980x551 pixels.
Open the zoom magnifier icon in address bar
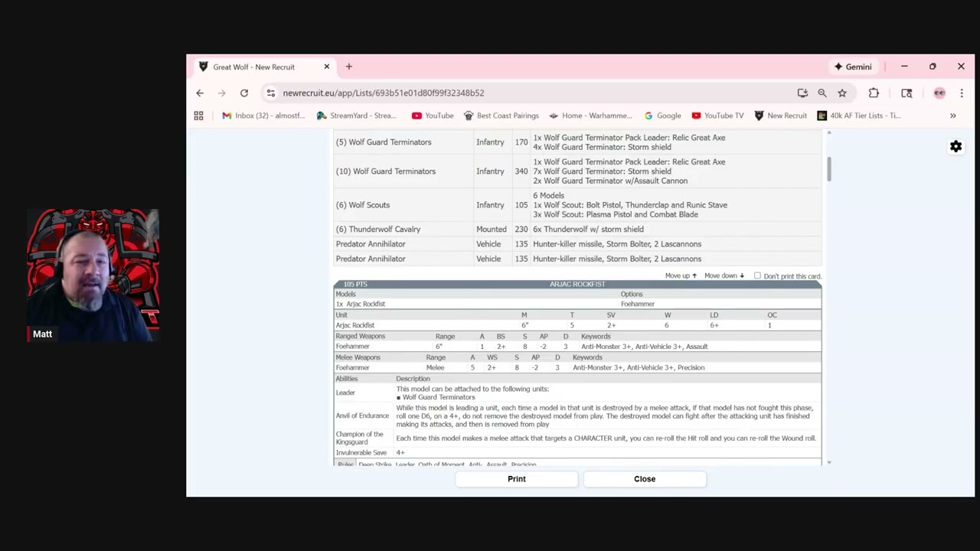[822, 93]
